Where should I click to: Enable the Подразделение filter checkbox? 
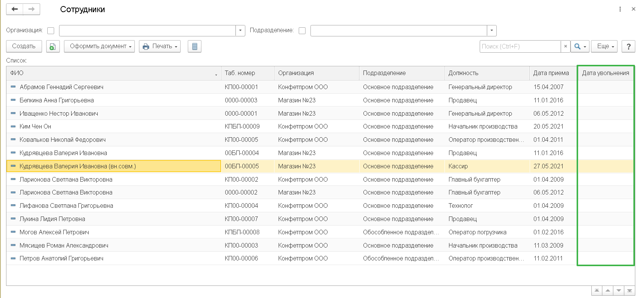coord(302,31)
